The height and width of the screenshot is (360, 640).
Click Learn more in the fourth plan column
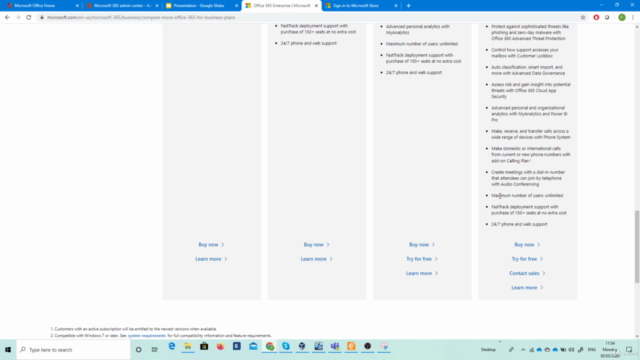coord(527,287)
